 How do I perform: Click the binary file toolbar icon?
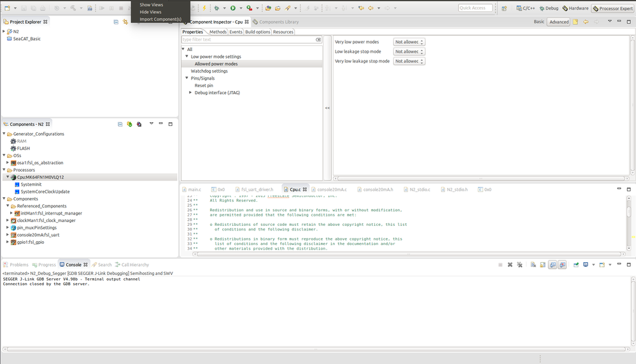click(x=90, y=8)
